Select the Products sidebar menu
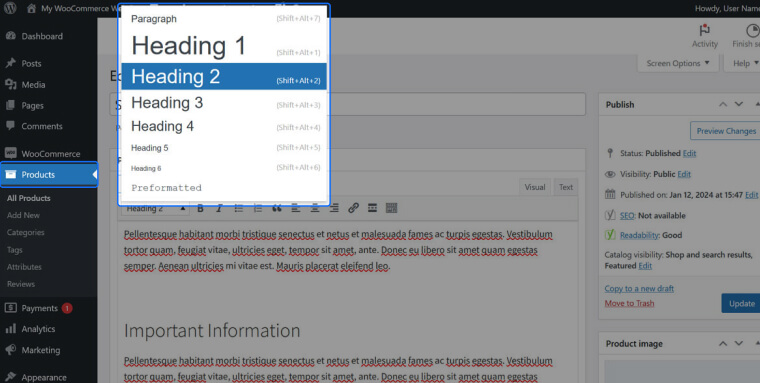 pos(48,175)
